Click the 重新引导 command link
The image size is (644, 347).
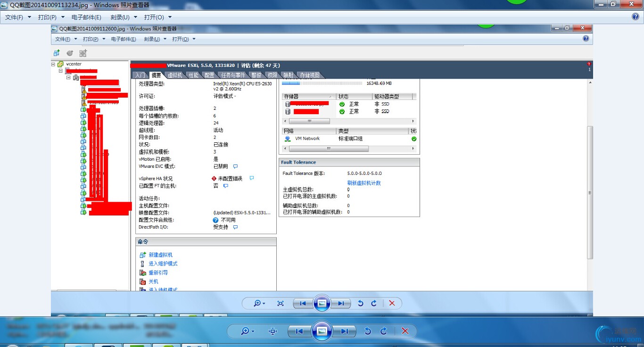[158, 273]
